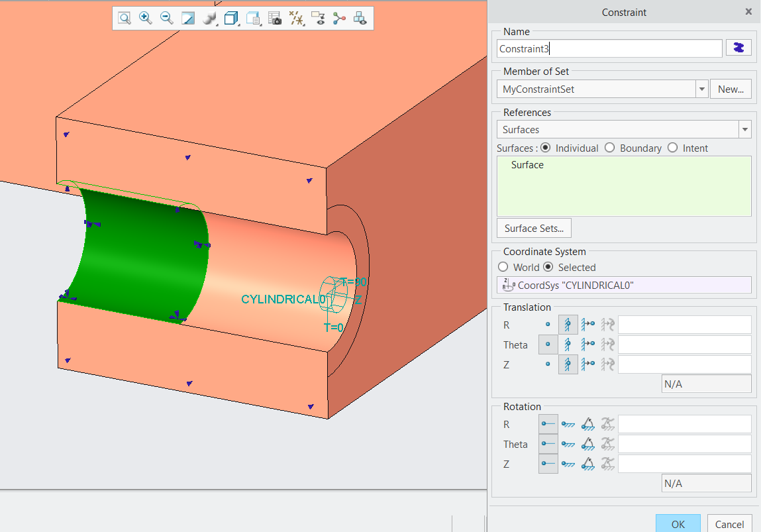Click the blue selection icon beside Name field
This screenshot has width=761, height=532.
click(x=738, y=47)
